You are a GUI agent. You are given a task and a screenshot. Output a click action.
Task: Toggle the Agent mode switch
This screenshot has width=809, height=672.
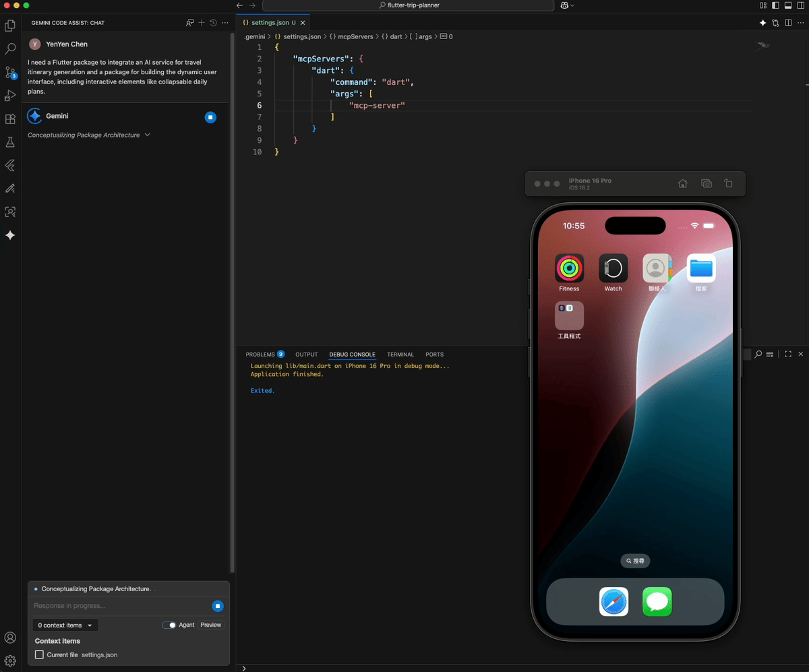click(x=169, y=625)
